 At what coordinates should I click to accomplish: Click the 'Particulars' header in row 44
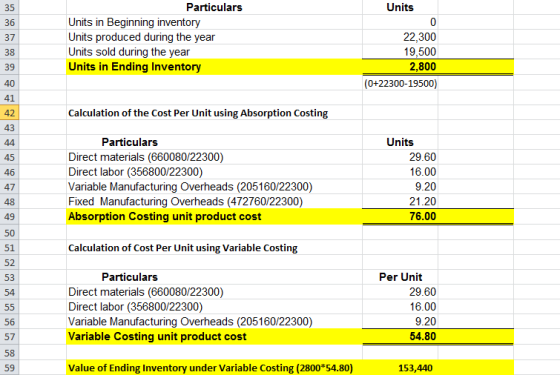(130, 142)
